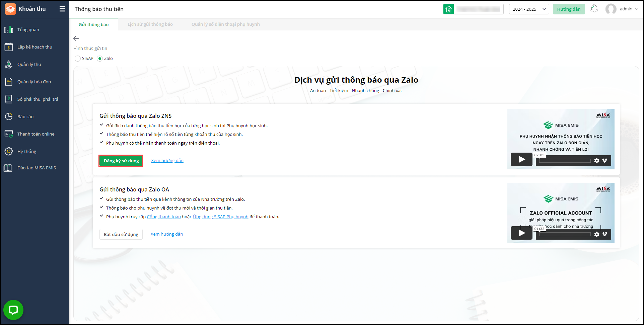Click the Sổ phải thu, phải trả icon
Screen dimensions: 644x325
pyautogui.click(x=9, y=99)
